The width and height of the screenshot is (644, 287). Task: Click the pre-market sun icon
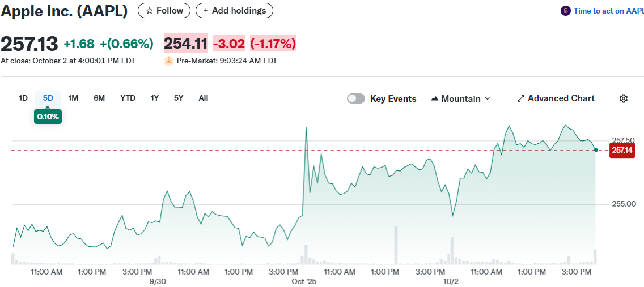168,61
